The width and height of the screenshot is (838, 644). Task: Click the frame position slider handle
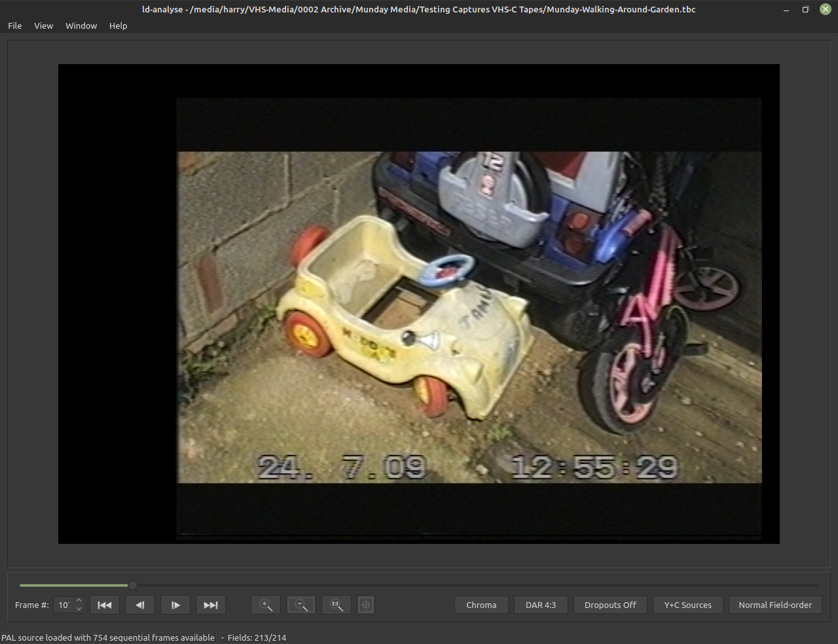click(132, 585)
